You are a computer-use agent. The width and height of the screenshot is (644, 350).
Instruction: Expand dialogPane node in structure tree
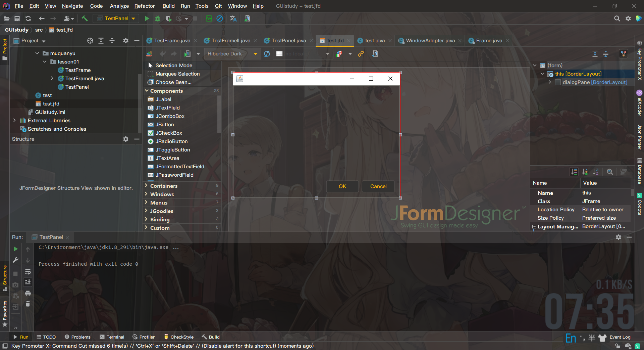(x=550, y=82)
